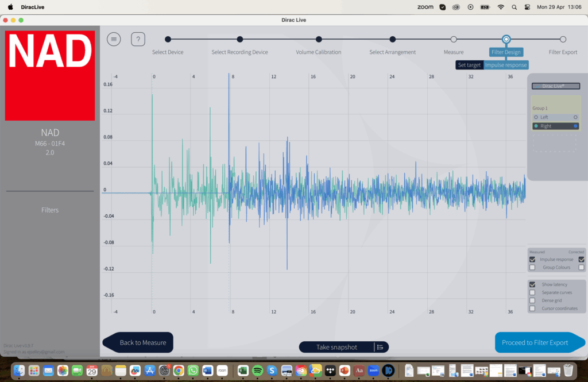Switch to the Impulse response tab
This screenshot has width=588, height=382.
pyautogui.click(x=505, y=65)
